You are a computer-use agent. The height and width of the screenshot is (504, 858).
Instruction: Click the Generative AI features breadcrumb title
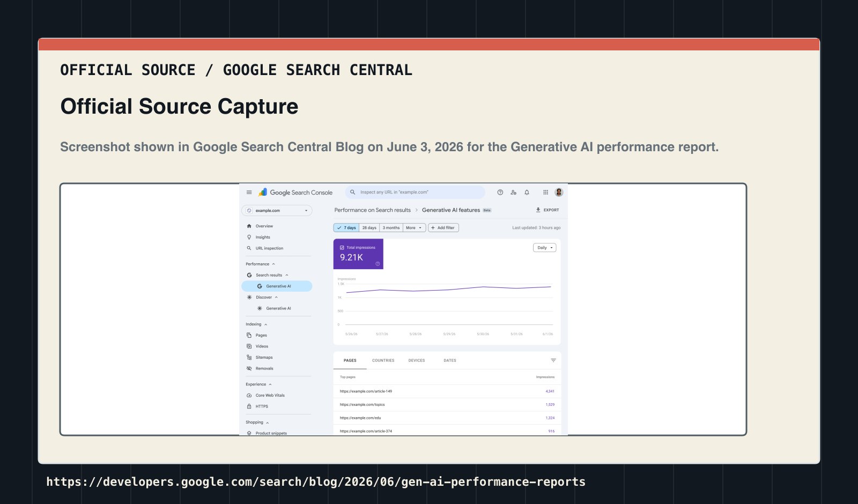coord(451,210)
